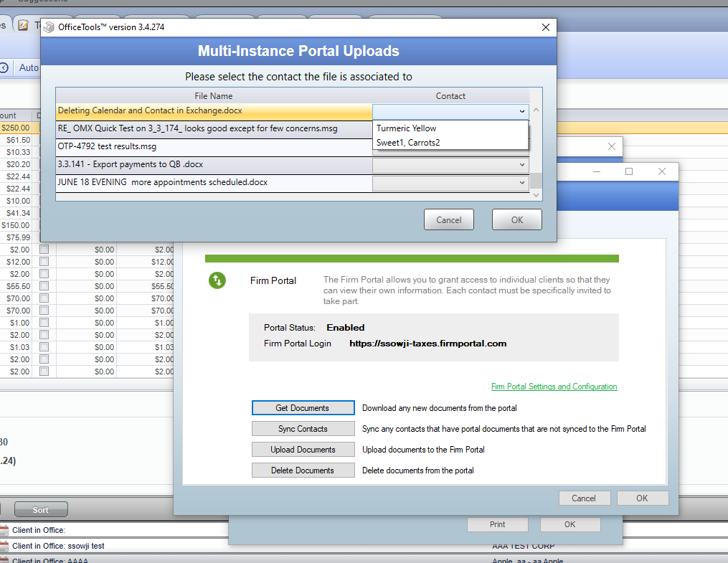Click the green Firm Portal sync icon

pyautogui.click(x=217, y=281)
